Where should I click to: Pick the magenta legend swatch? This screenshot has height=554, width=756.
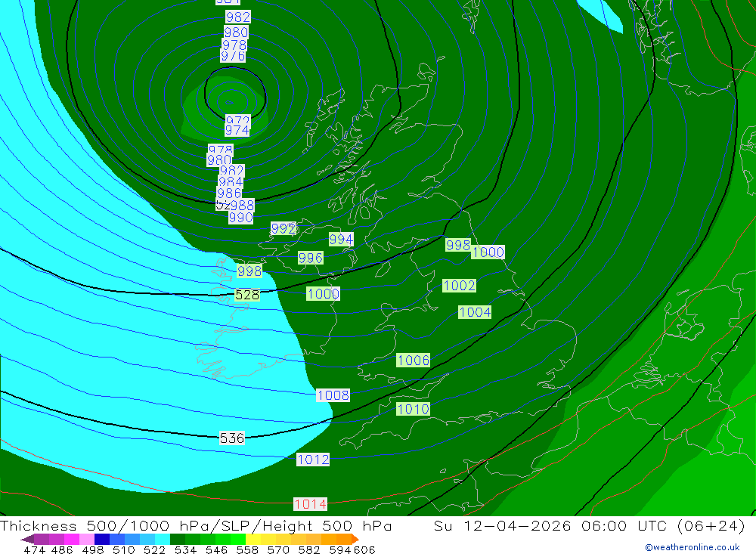click(72, 539)
